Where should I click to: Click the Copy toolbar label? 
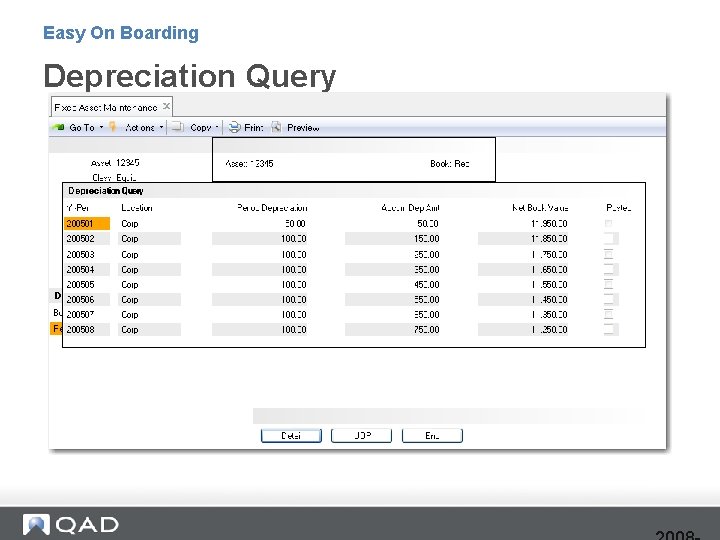[201, 128]
